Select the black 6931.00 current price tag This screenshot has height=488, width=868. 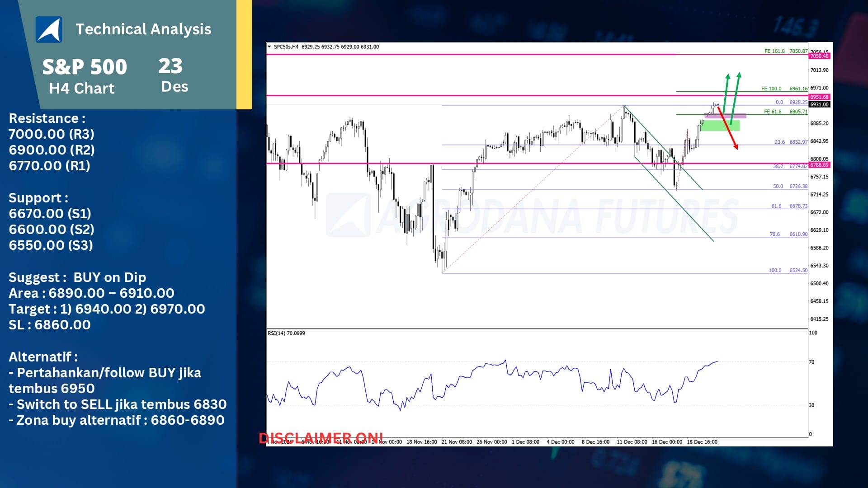(x=819, y=104)
